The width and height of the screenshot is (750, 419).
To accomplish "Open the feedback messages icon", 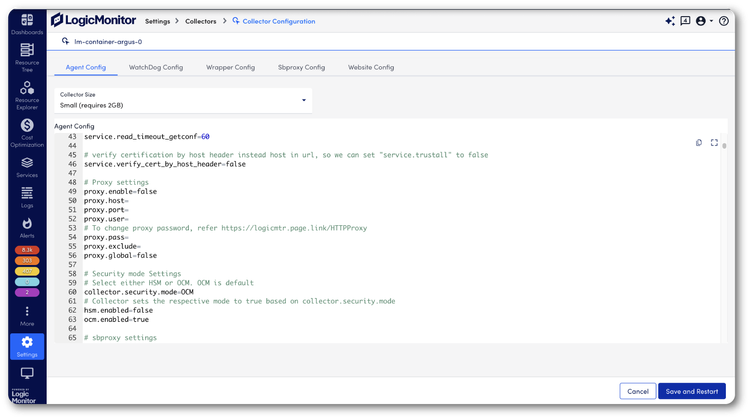I will [x=685, y=21].
